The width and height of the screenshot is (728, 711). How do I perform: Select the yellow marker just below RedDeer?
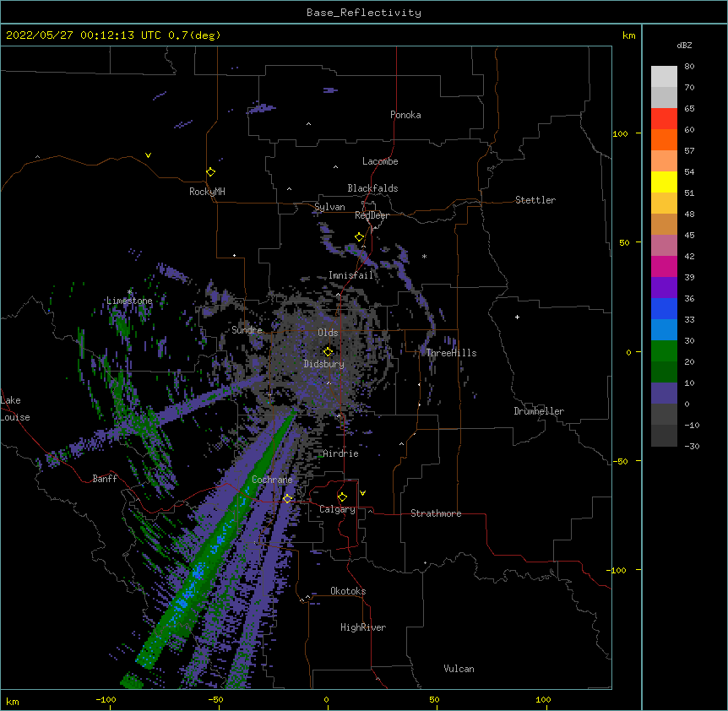click(x=360, y=237)
